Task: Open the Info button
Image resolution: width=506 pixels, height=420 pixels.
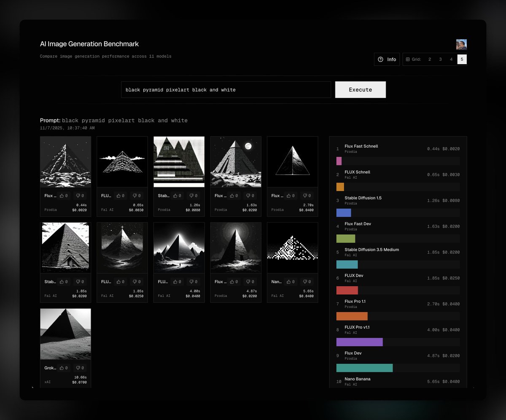Action: [387, 59]
